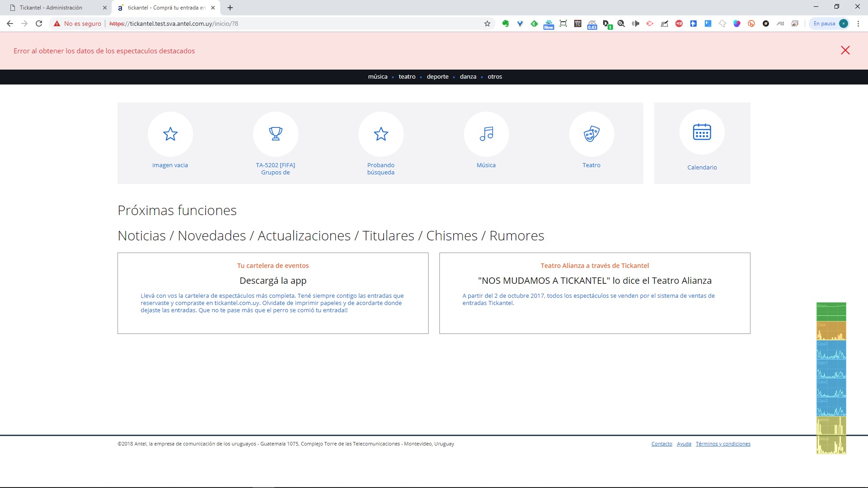The width and height of the screenshot is (868, 488).
Task: Click the star icon above 'imagen vacia'
Action: [170, 134]
